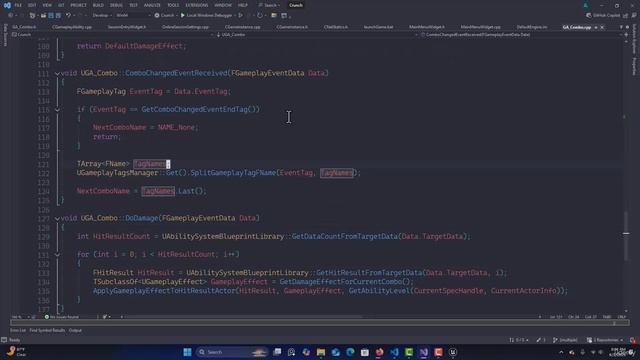The height and width of the screenshot is (360, 640).
Task: Open the Error List tab
Action: [x=18, y=330]
